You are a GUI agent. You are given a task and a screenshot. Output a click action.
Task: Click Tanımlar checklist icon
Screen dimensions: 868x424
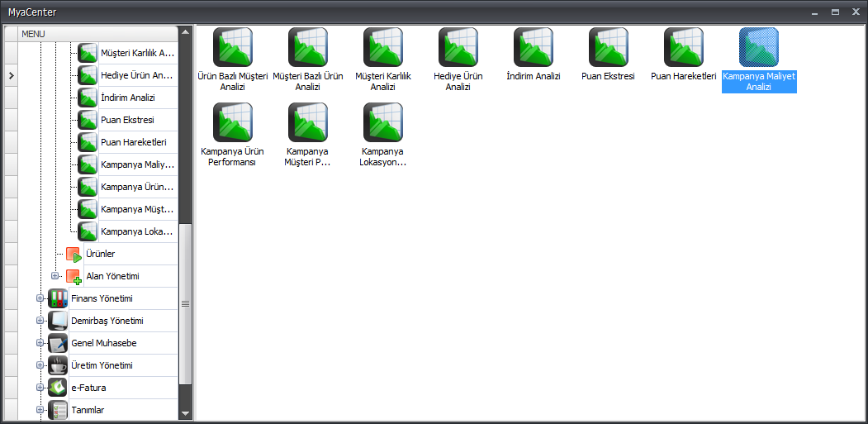click(58, 410)
